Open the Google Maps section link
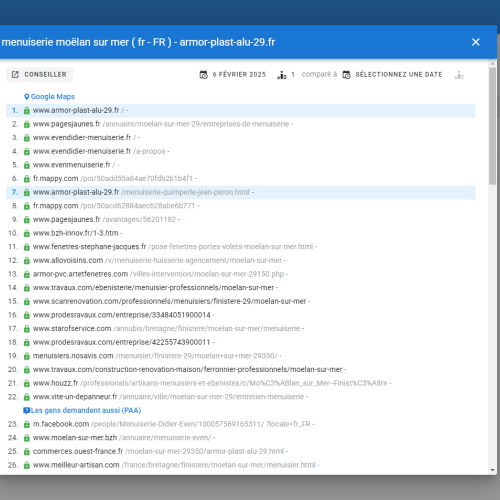 coord(53,97)
